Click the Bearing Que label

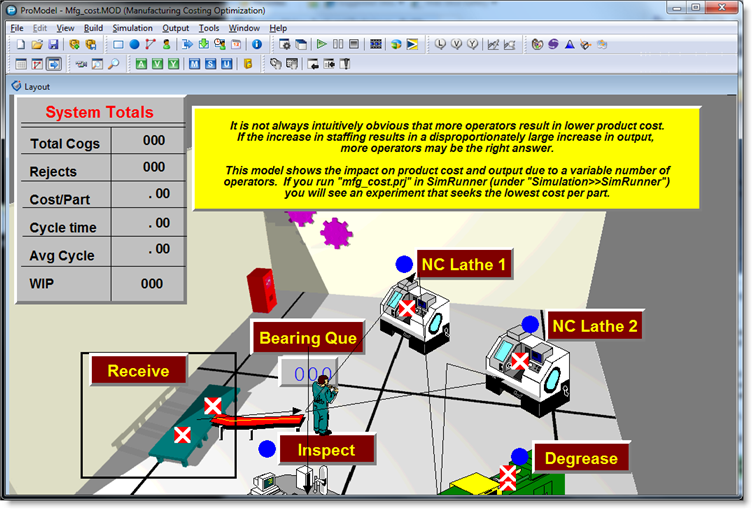(x=307, y=338)
